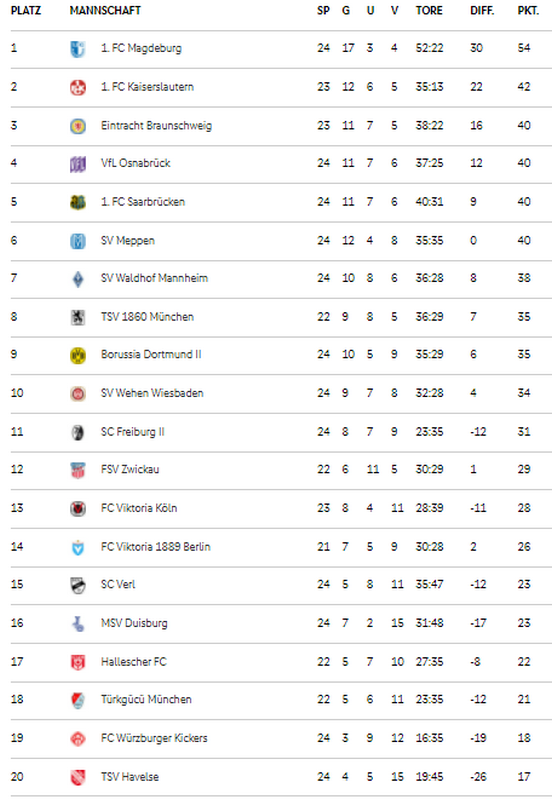Click the MSV Duisburg zebra logo
The height and width of the screenshot is (800, 552).
click(x=78, y=623)
